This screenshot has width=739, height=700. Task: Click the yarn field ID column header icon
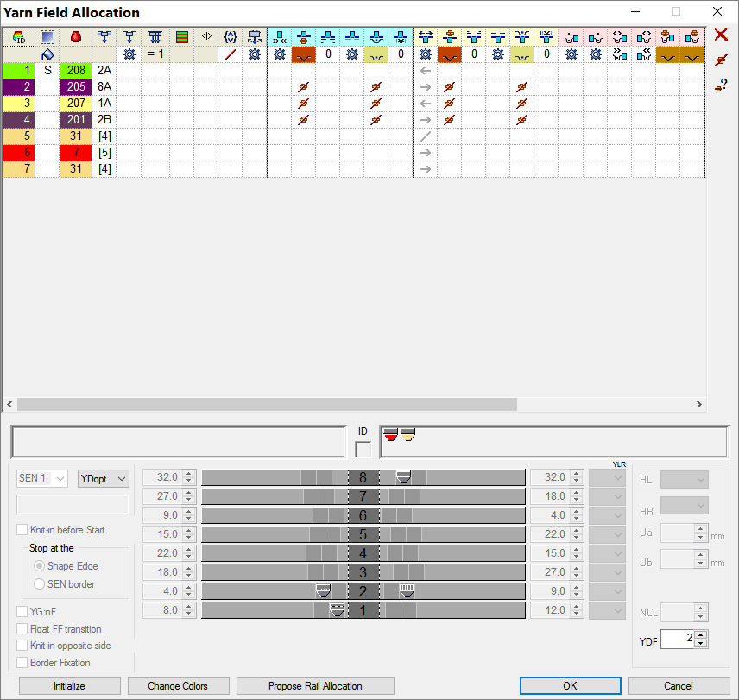(18, 37)
